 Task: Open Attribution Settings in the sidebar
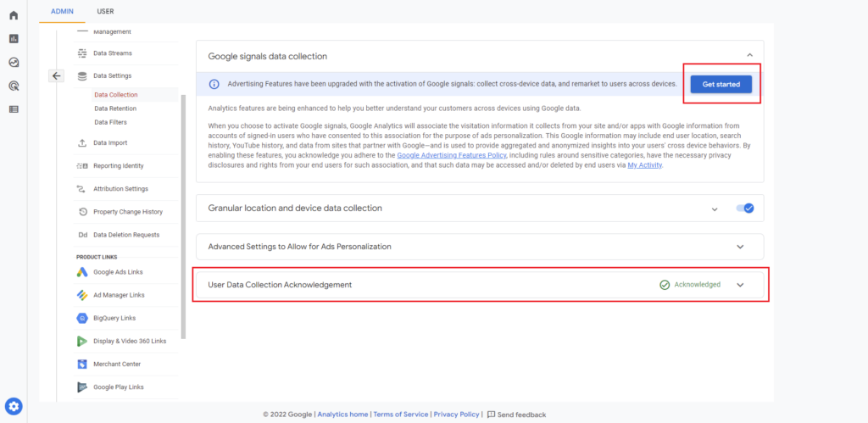[120, 189]
